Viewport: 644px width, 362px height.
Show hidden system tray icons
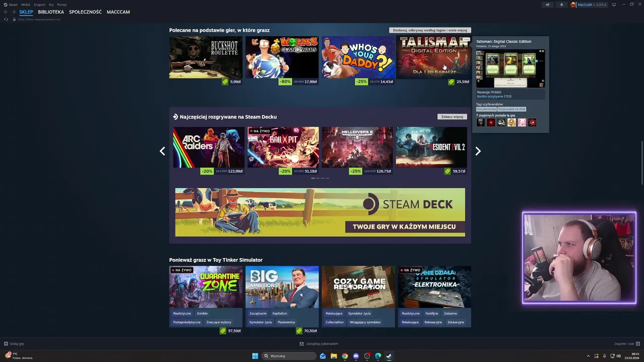pyautogui.click(x=588, y=356)
